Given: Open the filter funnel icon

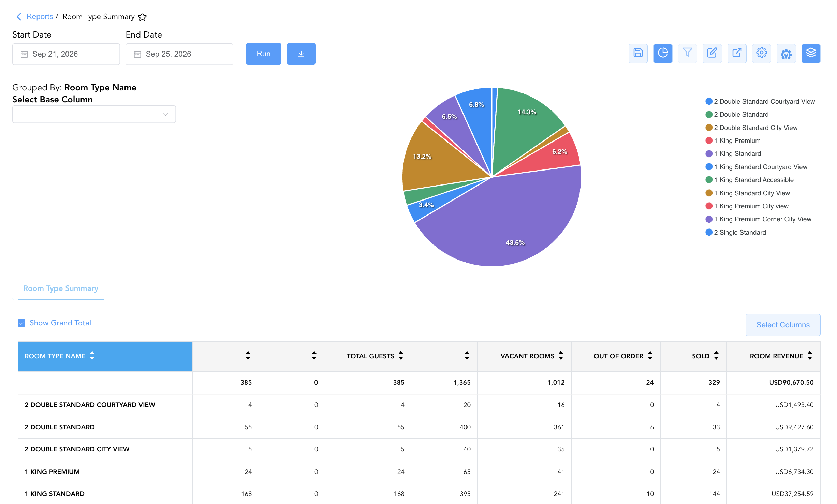Looking at the screenshot, I should click(x=687, y=53).
